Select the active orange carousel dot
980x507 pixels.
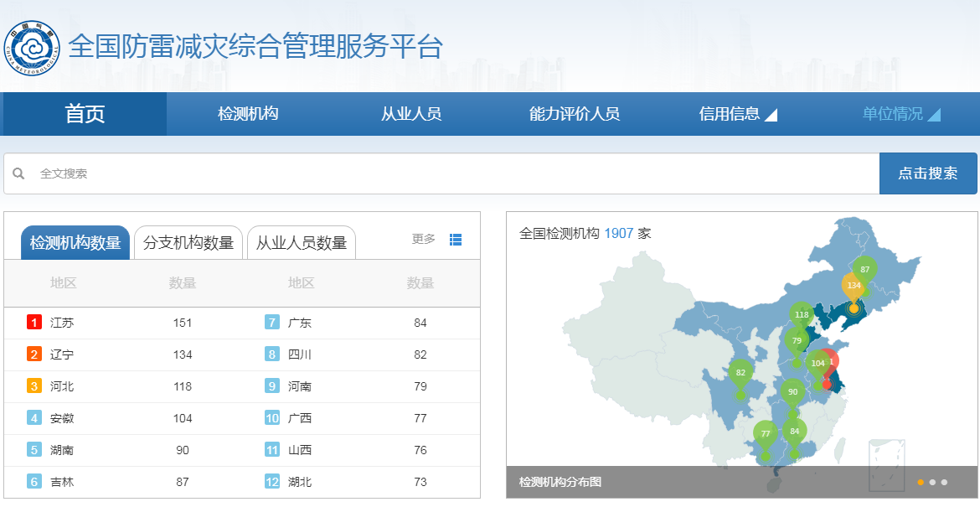[x=921, y=482]
